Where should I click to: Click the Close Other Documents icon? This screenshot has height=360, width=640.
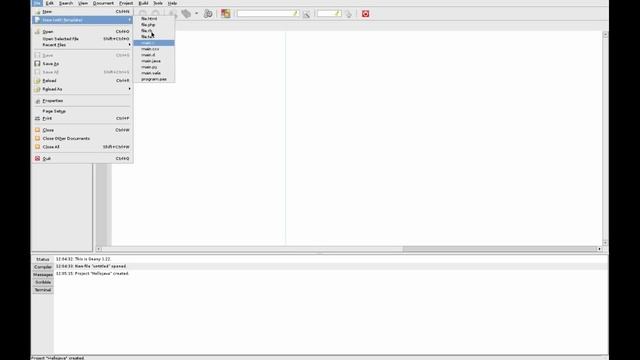[38, 138]
